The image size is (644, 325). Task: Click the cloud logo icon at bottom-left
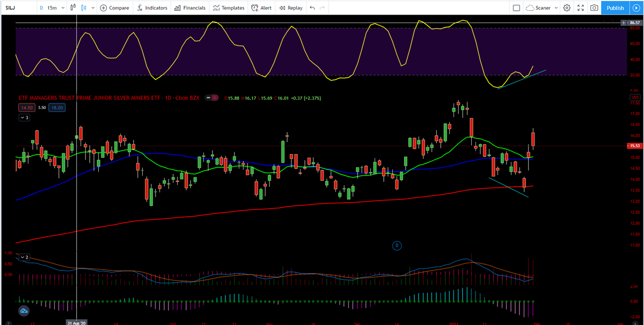pos(24,311)
